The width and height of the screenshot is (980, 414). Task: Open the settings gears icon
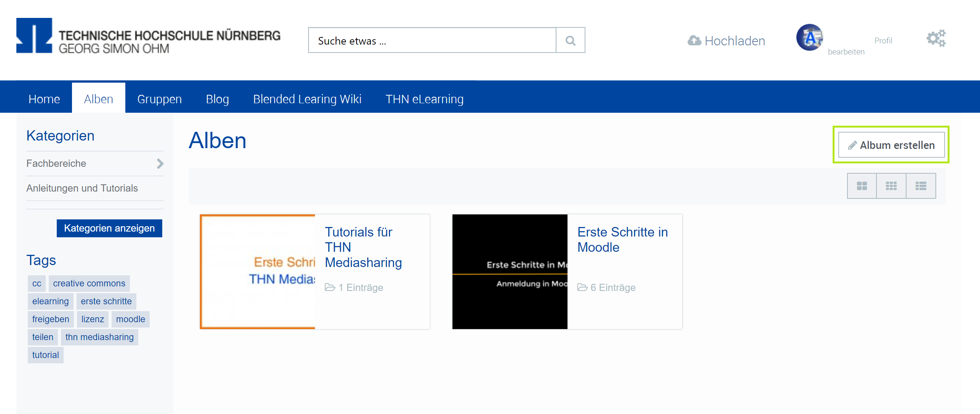(x=936, y=38)
